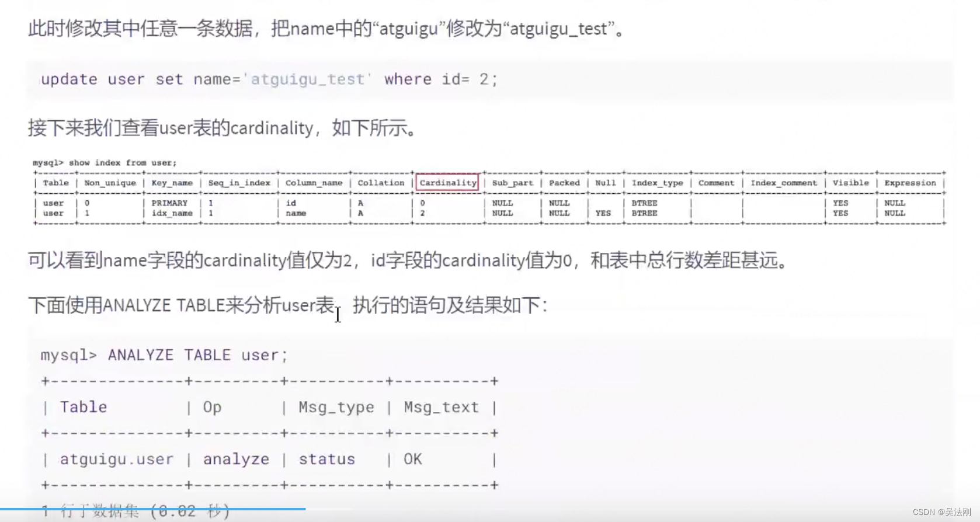
Task: Click the Packed column header
Action: pyautogui.click(x=564, y=183)
